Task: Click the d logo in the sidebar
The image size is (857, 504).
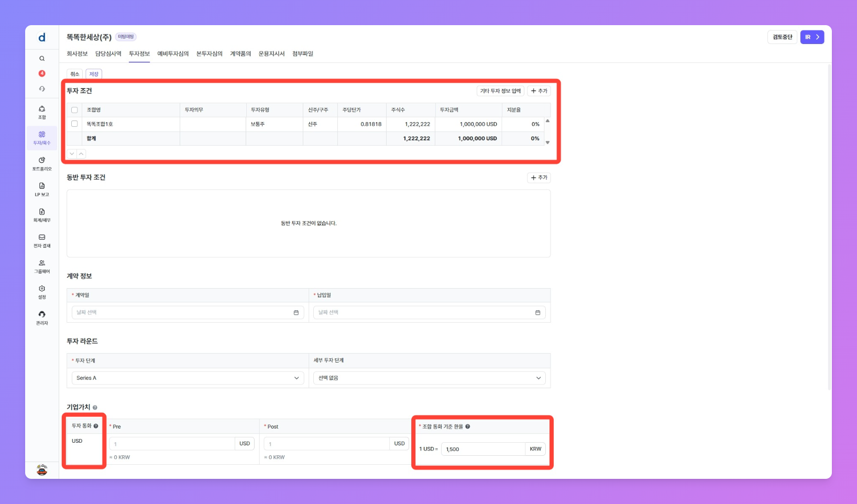Action: [42, 37]
